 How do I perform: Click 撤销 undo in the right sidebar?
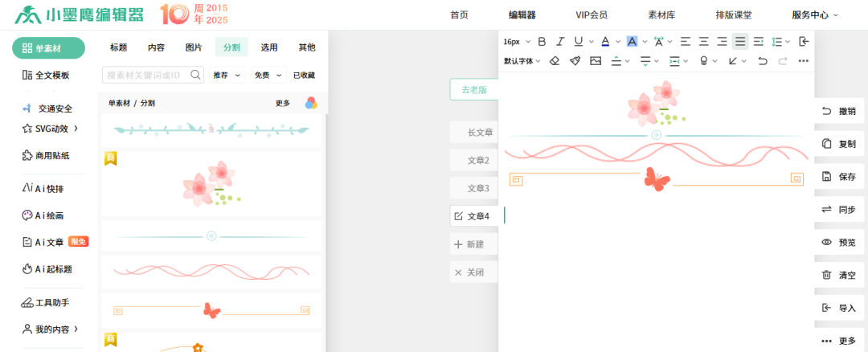tap(839, 111)
